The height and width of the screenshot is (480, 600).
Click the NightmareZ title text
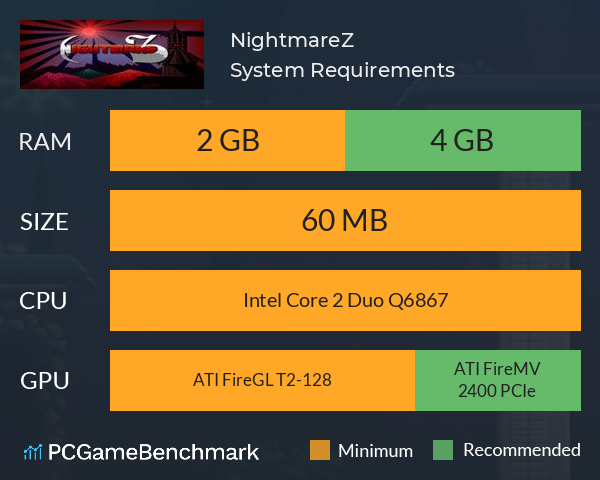pos(292,40)
